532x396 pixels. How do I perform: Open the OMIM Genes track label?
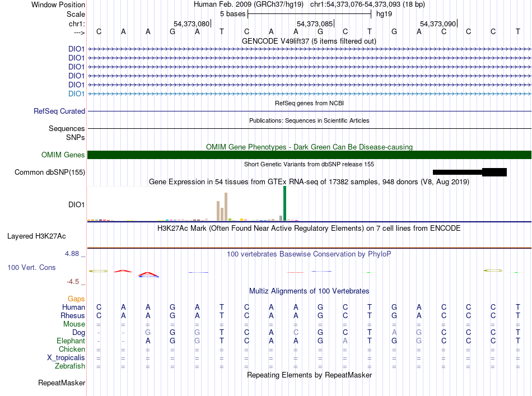(x=63, y=155)
